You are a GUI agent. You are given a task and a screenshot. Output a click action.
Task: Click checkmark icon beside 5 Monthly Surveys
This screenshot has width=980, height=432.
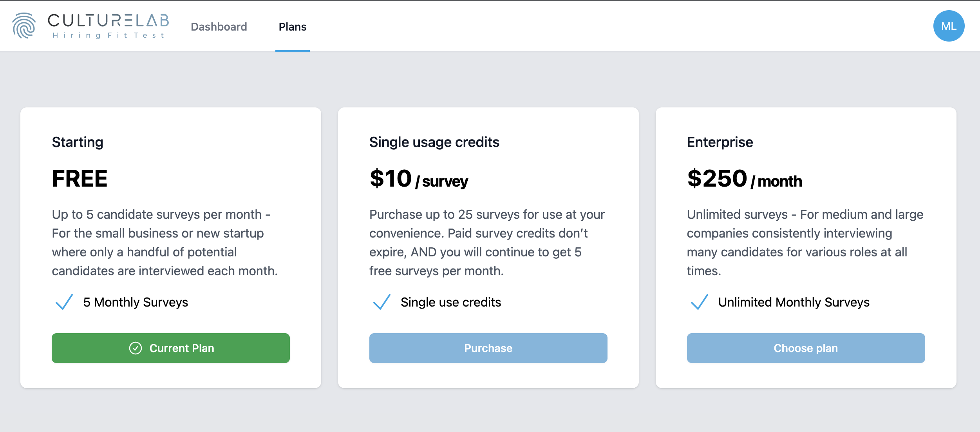click(x=64, y=302)
